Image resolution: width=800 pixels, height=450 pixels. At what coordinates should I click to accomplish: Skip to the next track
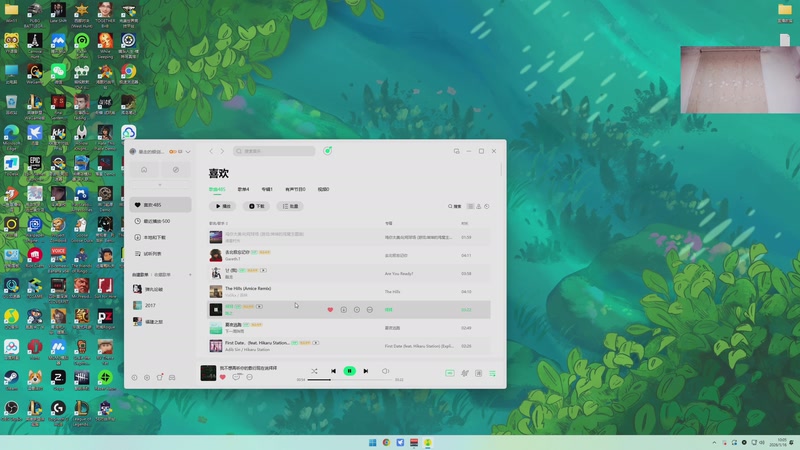[x=366, y=371]
